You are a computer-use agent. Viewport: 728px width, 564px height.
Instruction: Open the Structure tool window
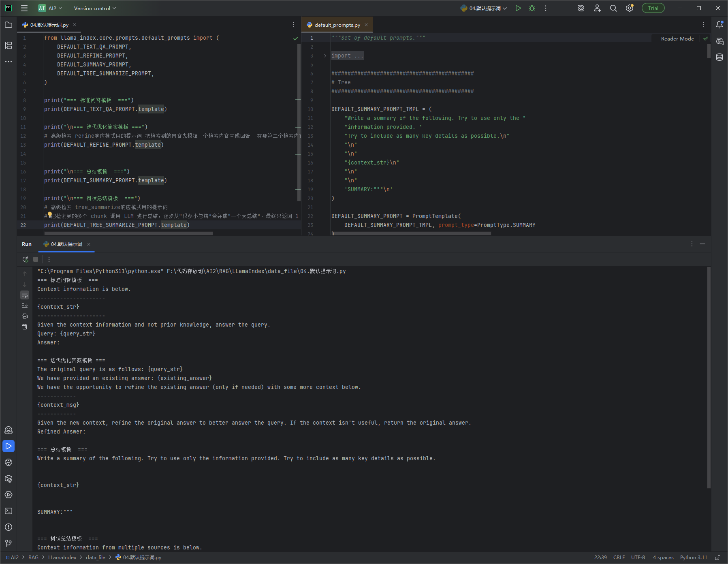(9, 45)
